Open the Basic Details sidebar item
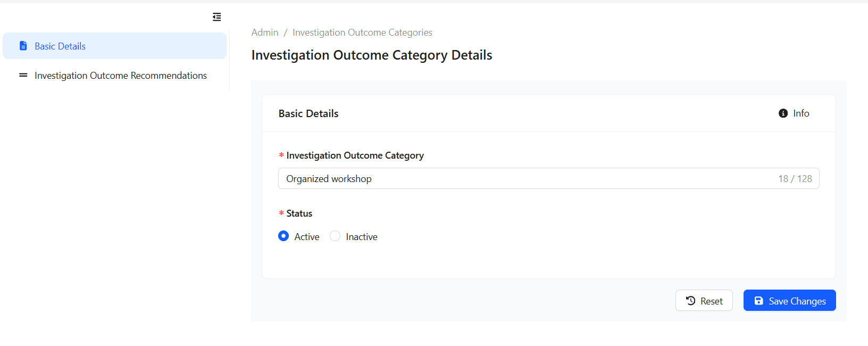This screenshot has width=868, height=346. [x=114, y=46]
